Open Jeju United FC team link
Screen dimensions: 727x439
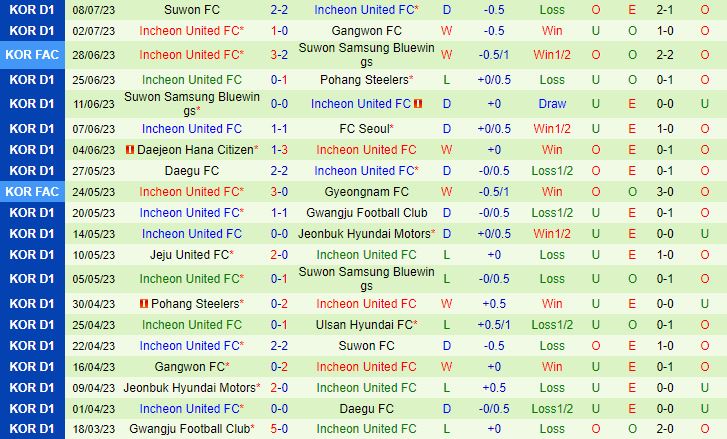pos(191,255)
